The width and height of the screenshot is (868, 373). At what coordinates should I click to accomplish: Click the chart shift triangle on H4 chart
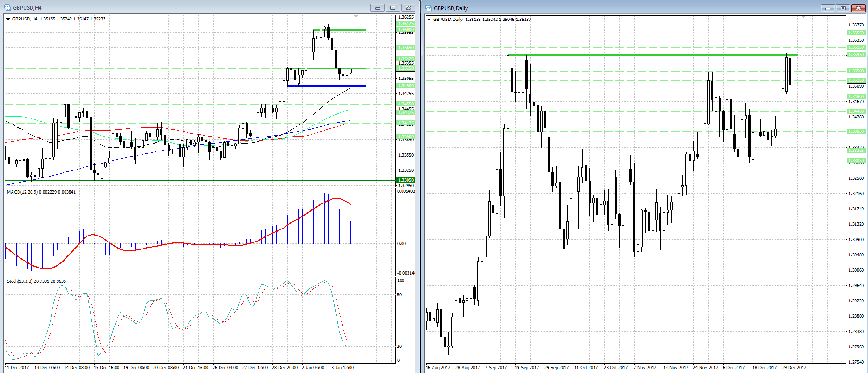[x=356, y=17]
